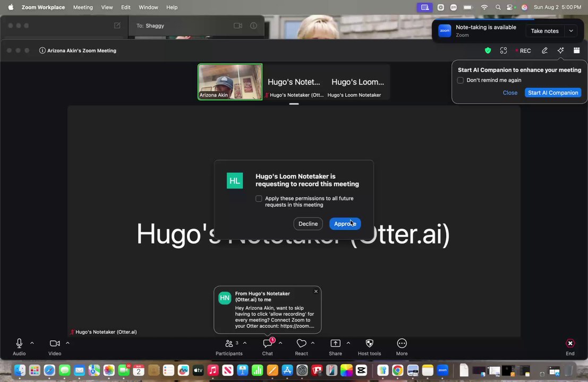Click the Audio microphone icon

click(19, 343)
